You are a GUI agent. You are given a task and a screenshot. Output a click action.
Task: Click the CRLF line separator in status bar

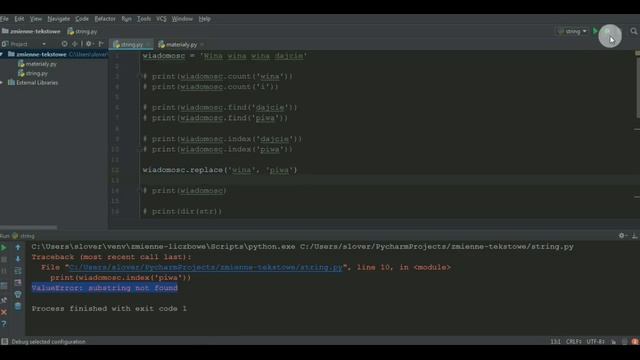[574, 342]
